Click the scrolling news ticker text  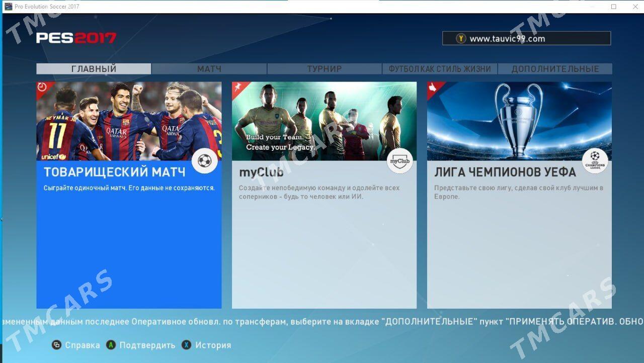[322, 321]
